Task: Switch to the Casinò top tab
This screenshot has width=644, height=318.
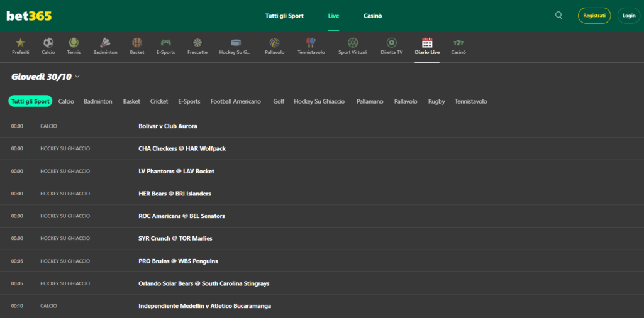Action: (x=372, y=16)
